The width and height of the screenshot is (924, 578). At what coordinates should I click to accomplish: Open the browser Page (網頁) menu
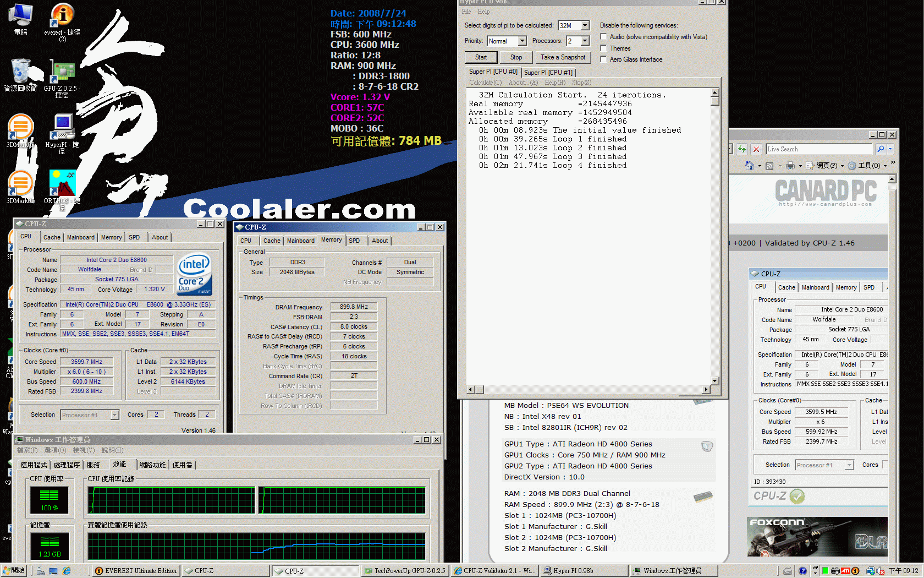point(824,166)
